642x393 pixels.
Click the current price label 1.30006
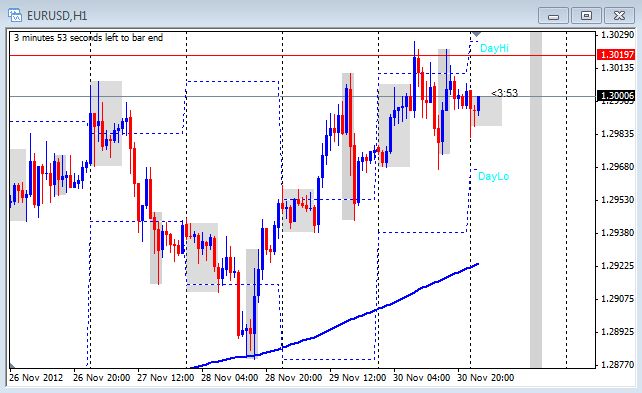pos(616,96)
